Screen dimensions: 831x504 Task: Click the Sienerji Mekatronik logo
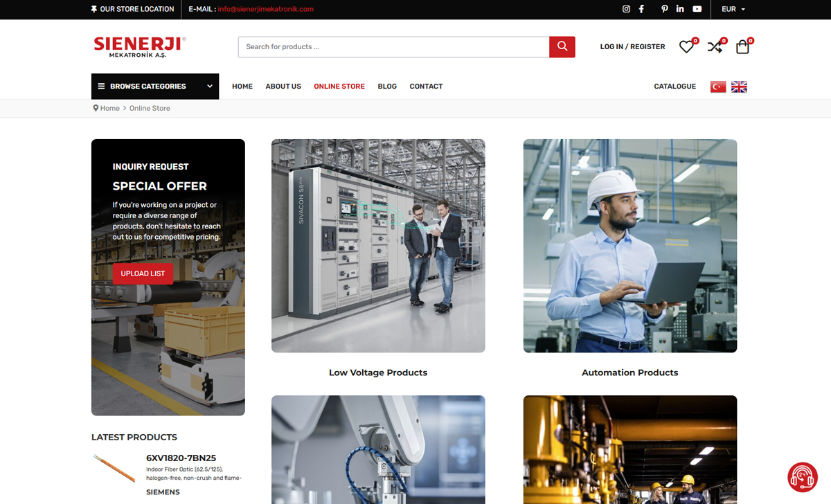140,46
